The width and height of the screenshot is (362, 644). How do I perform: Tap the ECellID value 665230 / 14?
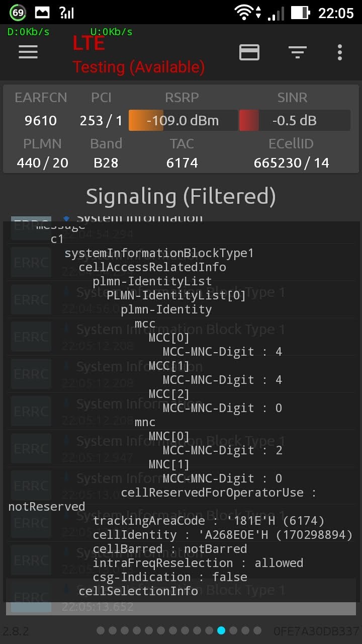click(x=291, y=163)
